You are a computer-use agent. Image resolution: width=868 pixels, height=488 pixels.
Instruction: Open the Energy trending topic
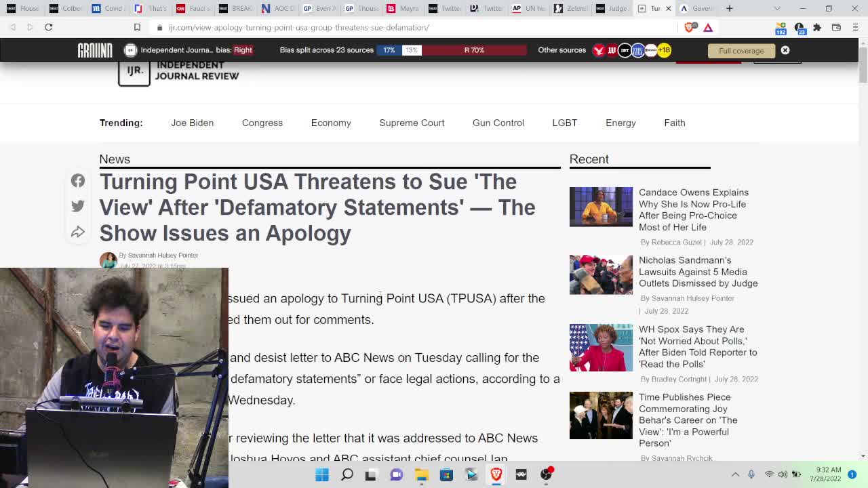pyautogui.click(x=620, y=123)
